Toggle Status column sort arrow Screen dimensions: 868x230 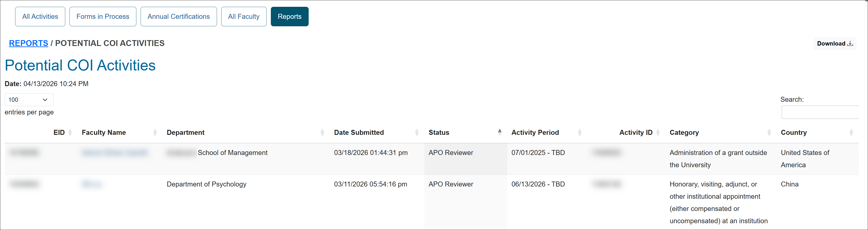[500, 132]
